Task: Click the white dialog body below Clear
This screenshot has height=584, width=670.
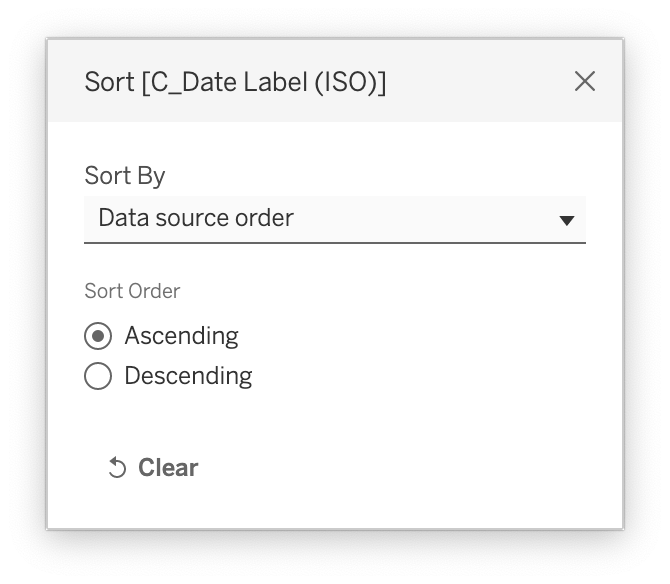Action: point(334,506)
